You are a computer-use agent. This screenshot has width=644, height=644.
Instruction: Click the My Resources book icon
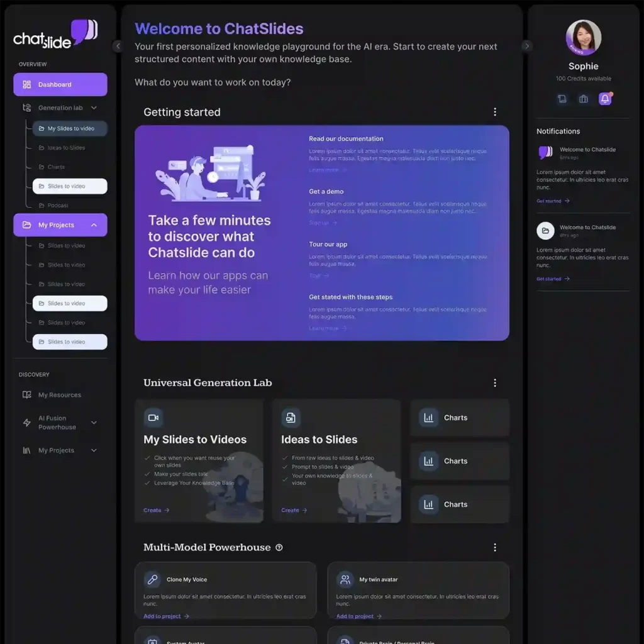(x=26, y=395)
